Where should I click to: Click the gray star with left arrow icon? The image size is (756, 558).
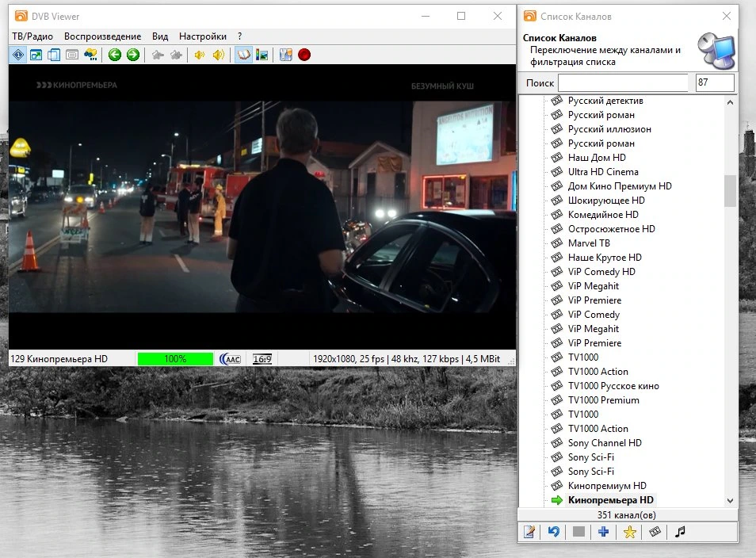tap(158, 55)
